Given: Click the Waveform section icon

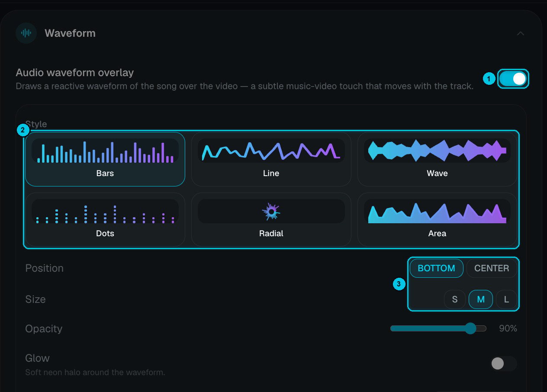Looking at the screenshot, I should pyautogui.click(x=26, y=33).
